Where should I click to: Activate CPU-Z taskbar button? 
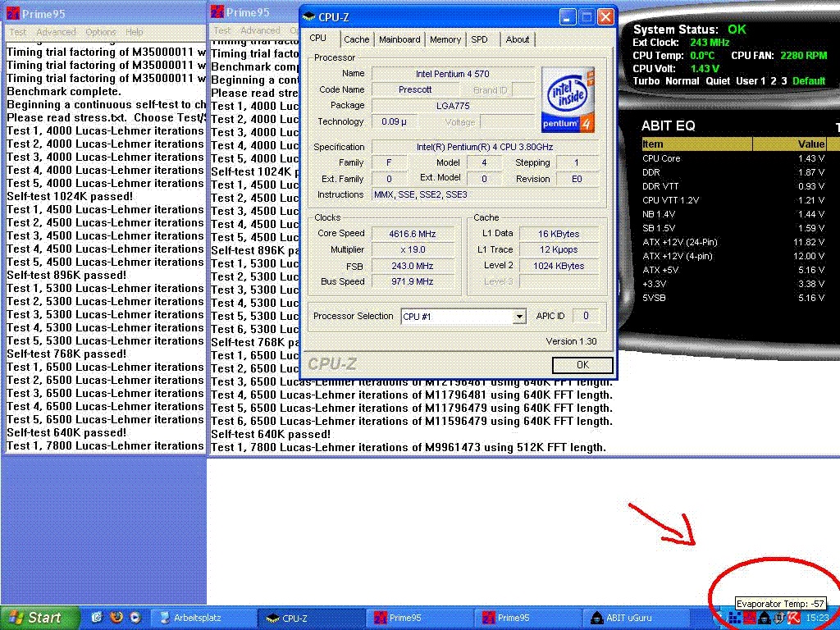312,618
